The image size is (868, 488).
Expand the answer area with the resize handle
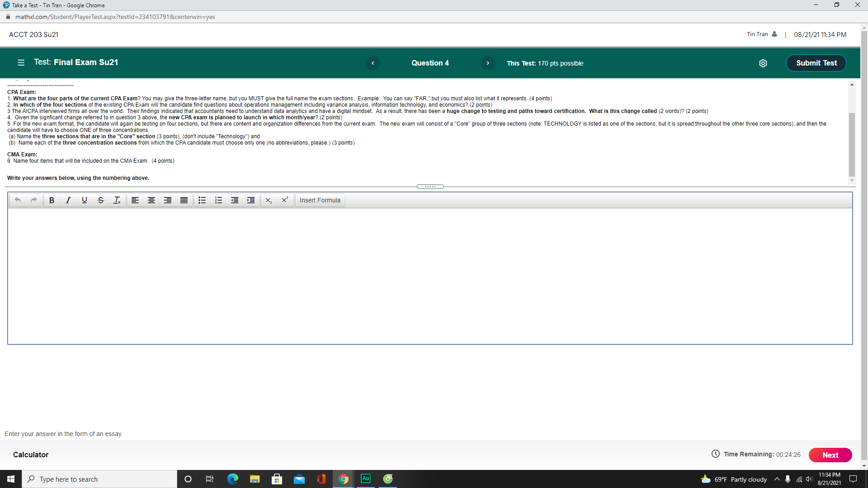430,186
